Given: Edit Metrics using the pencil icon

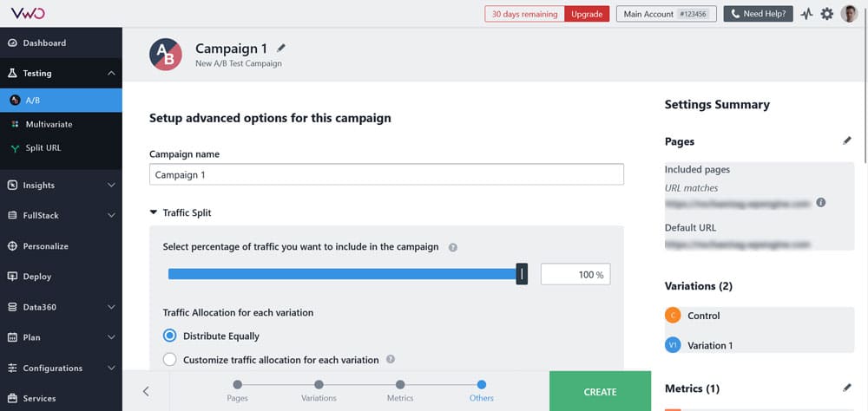Looking at the screenshot, I should 847,388.
